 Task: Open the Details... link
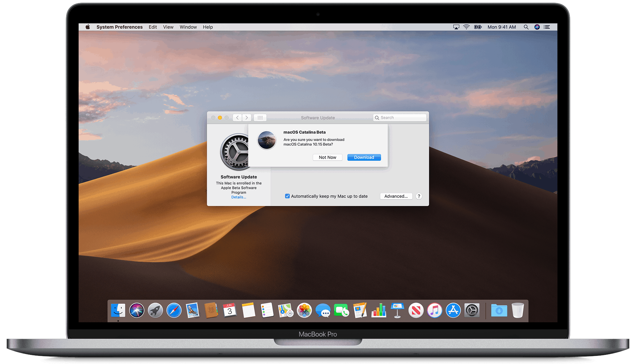(x=238, y=197)
